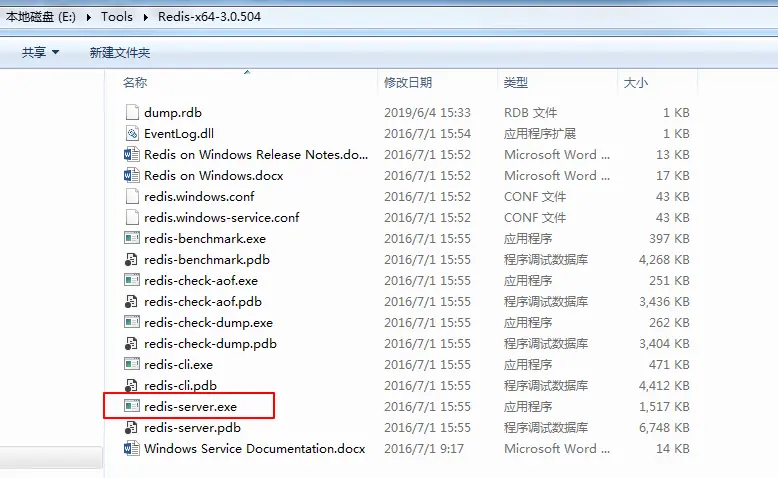Click the redis.windows-service.conf file icon

[132, 217]
